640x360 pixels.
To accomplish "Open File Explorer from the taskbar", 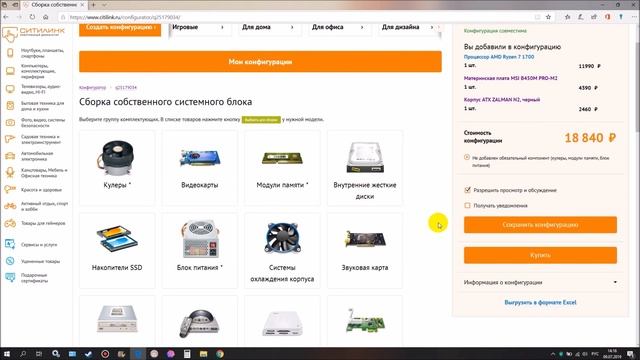I will click(203, 354).
